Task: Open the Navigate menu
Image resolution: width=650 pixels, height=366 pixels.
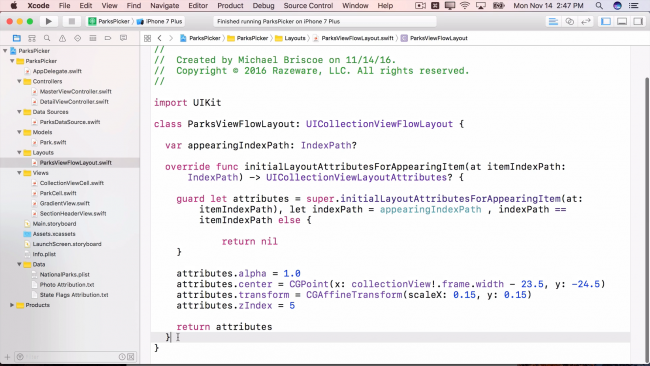Action: pos(165,5)
